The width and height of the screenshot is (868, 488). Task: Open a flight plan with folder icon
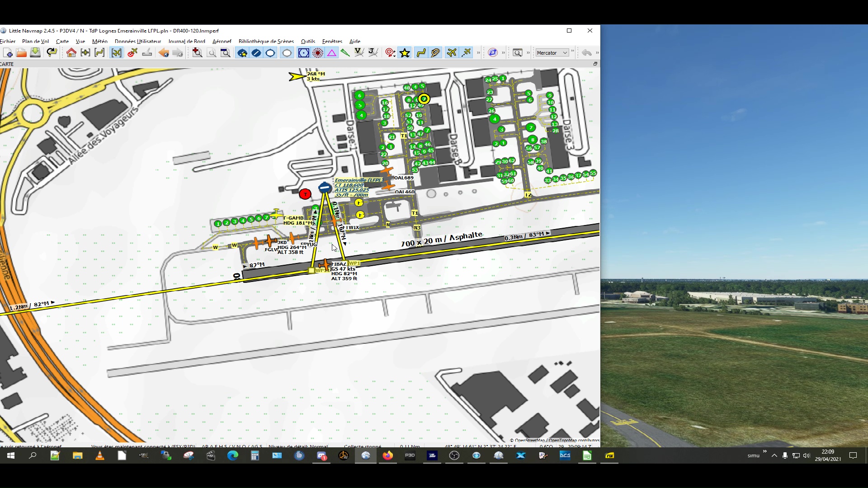click(x=21, y=53)
